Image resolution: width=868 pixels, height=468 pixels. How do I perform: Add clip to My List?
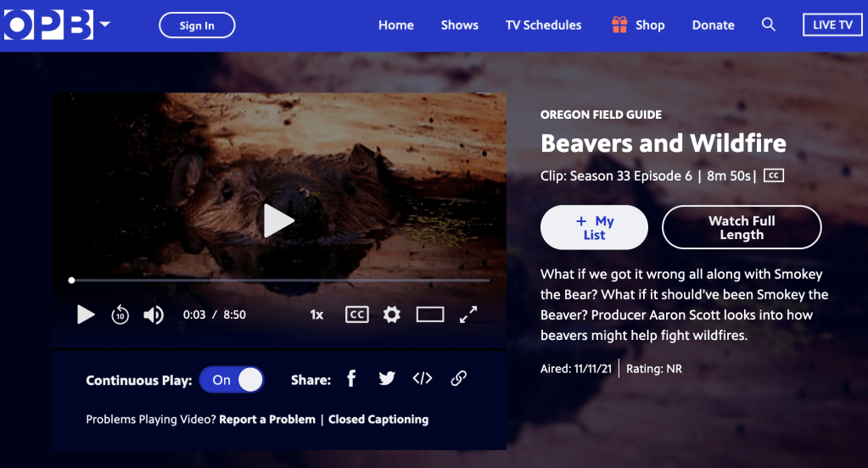coord(594,227)
